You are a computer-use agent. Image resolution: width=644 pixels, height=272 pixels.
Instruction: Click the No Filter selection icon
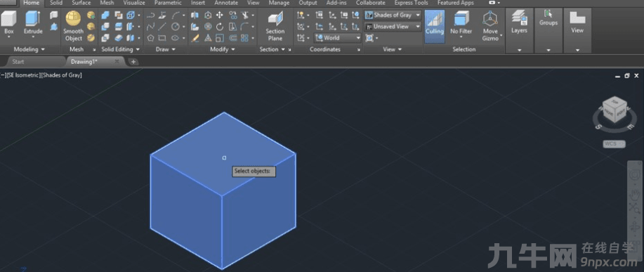tap(461, 24)
